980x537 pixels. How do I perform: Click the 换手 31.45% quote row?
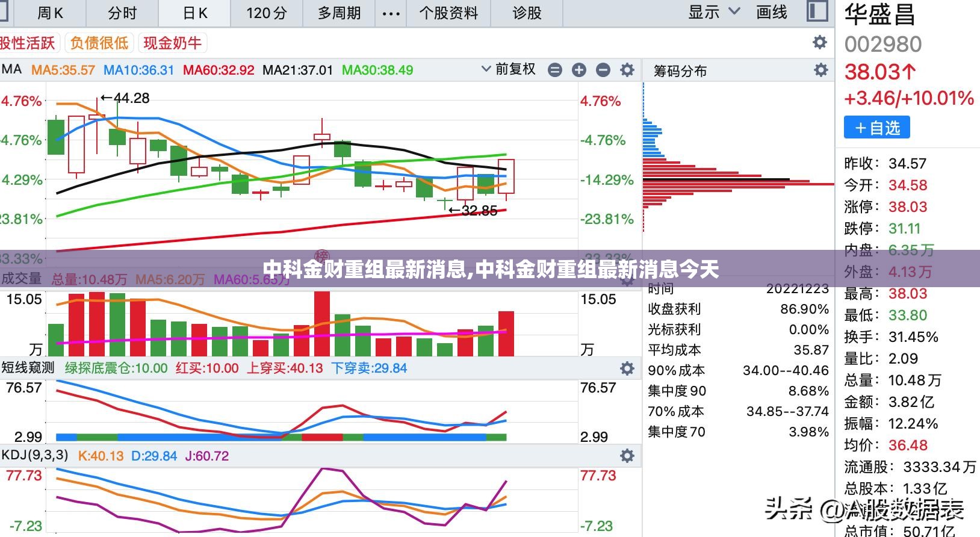[x=891, y=337]
